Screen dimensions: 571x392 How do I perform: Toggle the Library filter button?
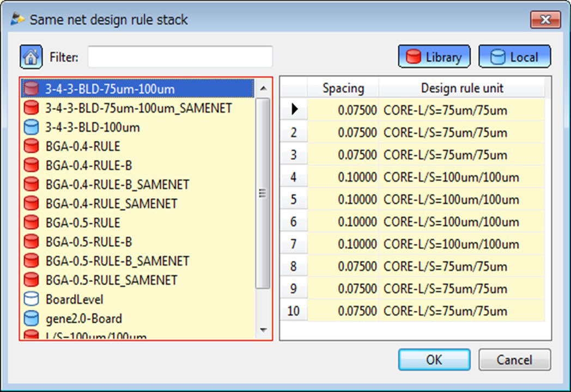[434, 57]
